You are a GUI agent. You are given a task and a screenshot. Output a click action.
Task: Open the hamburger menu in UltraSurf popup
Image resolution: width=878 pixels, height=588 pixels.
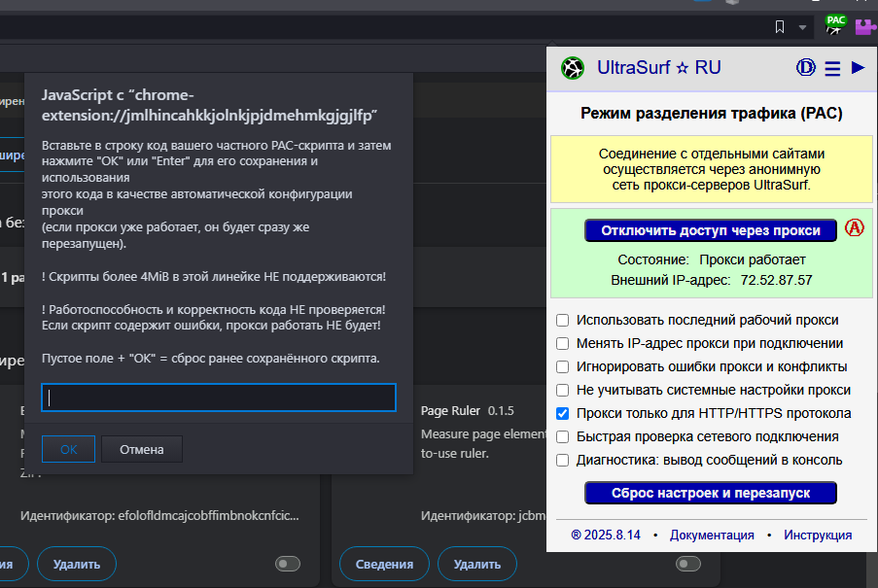pos(832,68)
